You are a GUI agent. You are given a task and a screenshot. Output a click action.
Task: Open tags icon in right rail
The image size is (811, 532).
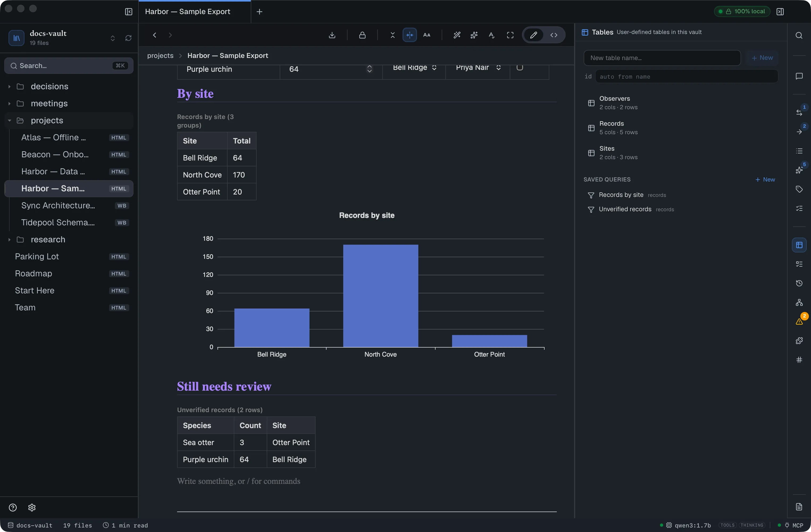pyautogui.click(x=799, y=189)
